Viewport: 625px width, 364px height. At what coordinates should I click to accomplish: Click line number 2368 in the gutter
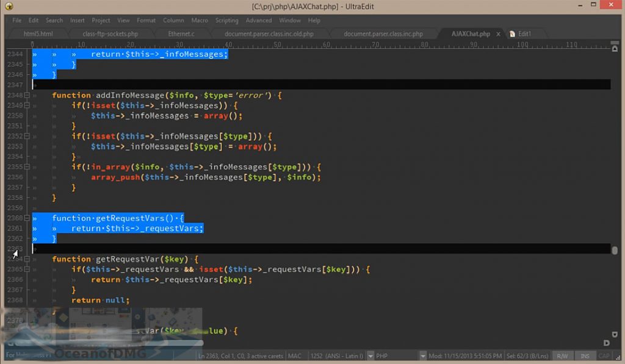(15, 300)
